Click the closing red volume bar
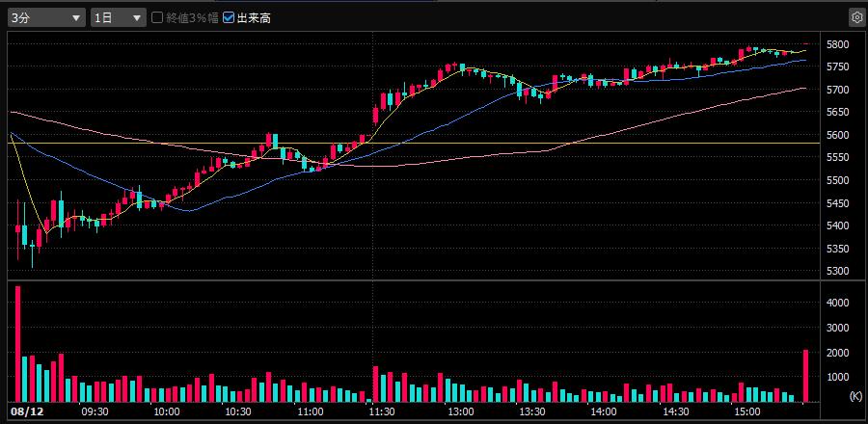The height and width of the screenshot is (424, 868). (806, 376)
